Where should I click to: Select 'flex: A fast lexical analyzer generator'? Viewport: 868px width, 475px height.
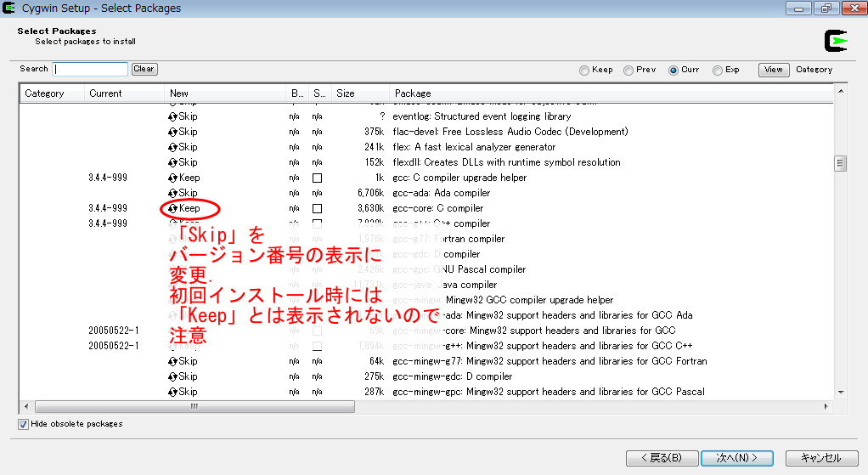pyautogui.click(x=474, y=147)
